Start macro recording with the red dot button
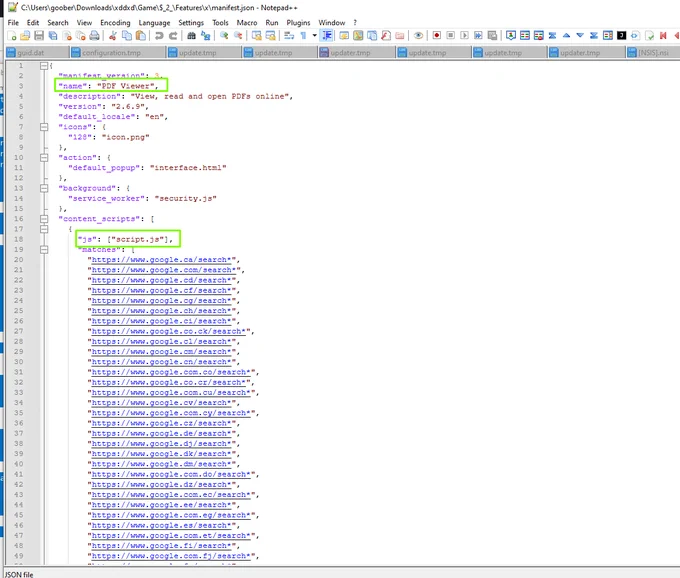Viewport: 680px width, 578px height. pyautogui.click(x=437, y=36)
